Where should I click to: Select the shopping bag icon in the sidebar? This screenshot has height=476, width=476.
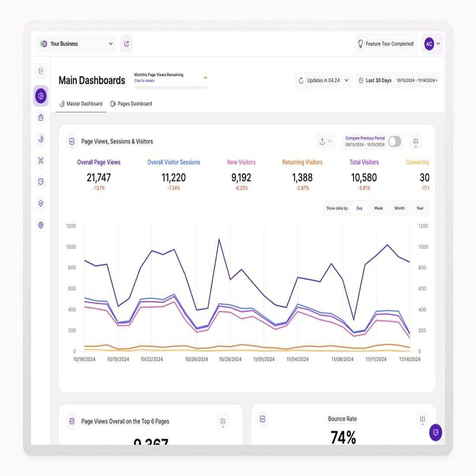[40, 118]
